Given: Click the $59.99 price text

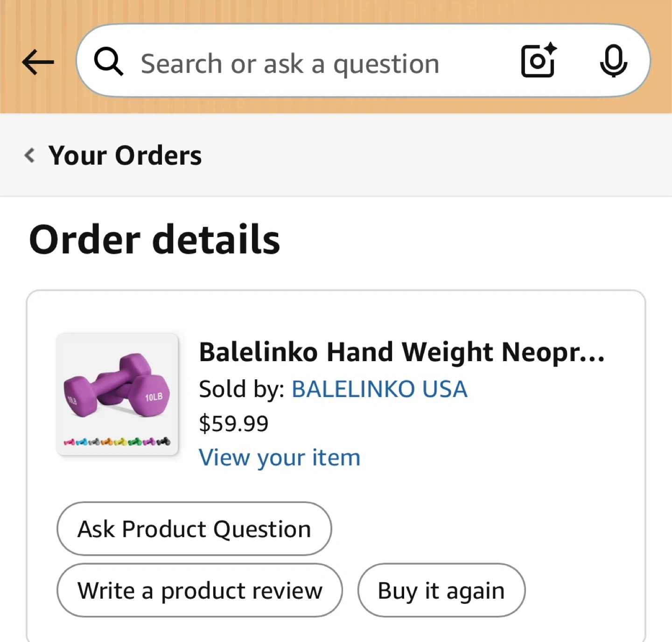Looking at the screenshot, I should coord(234,424).
